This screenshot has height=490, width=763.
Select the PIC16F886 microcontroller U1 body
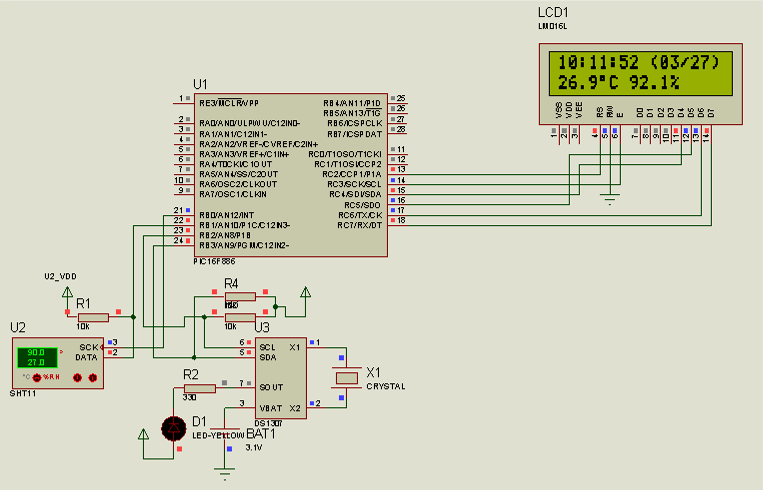(x=291, y=175)
